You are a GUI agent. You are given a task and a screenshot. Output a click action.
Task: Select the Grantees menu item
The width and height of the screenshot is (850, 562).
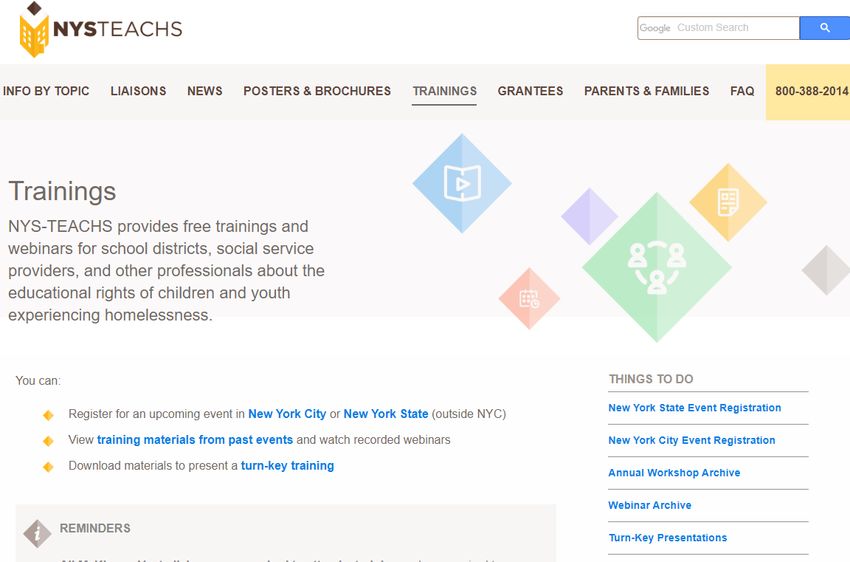530,91
